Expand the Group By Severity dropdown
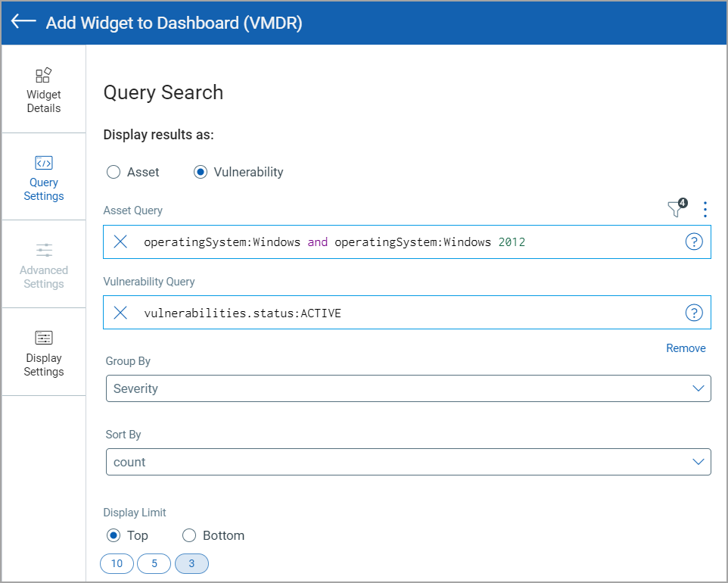Viewport: 728px width, 583px height. (x=408, y=388)
